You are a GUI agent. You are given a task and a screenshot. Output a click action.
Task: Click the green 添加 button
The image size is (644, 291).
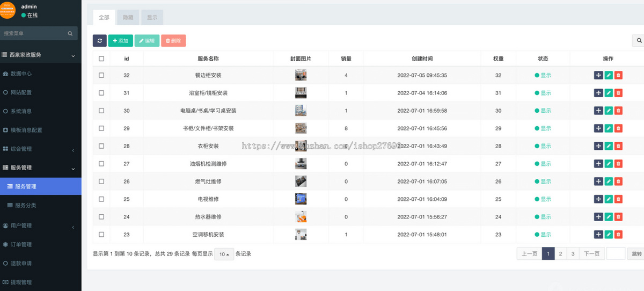[x=121, y=41]
